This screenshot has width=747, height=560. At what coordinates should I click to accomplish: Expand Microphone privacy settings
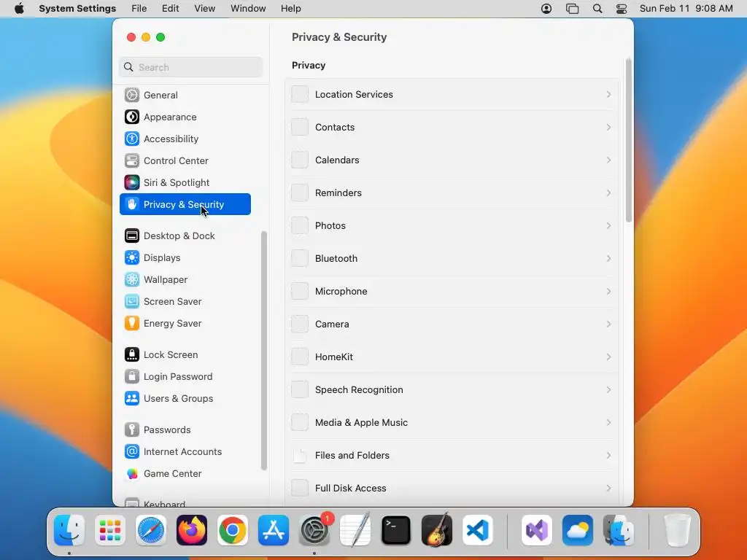tap(452, 292)
